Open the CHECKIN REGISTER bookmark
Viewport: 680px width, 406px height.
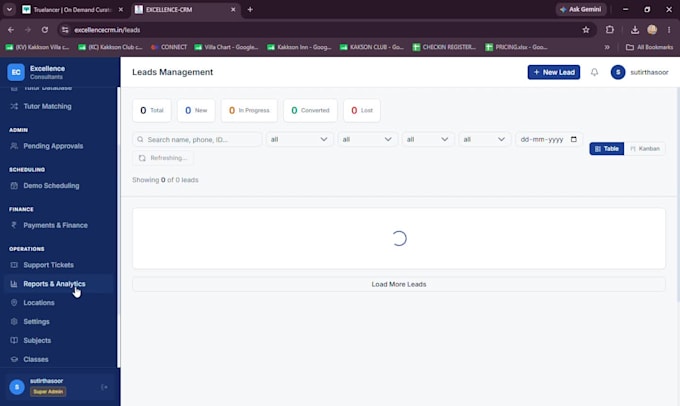tap(444, 47)
